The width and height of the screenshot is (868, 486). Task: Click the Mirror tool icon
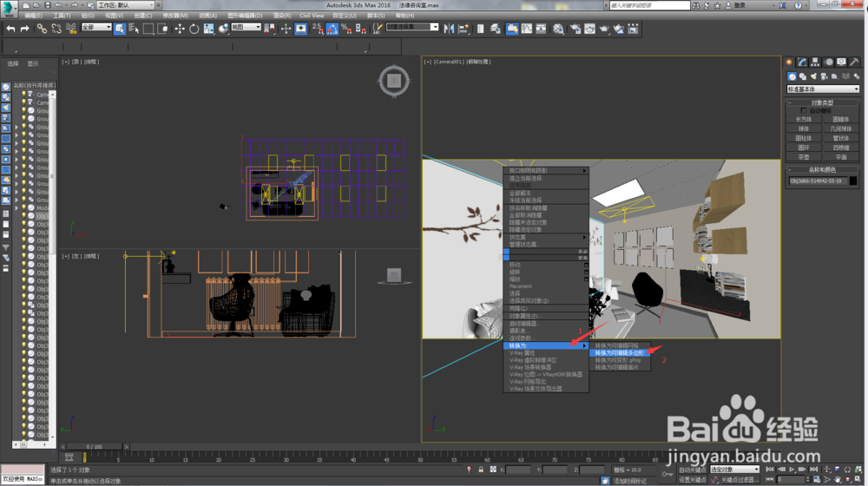pos(450,29)
